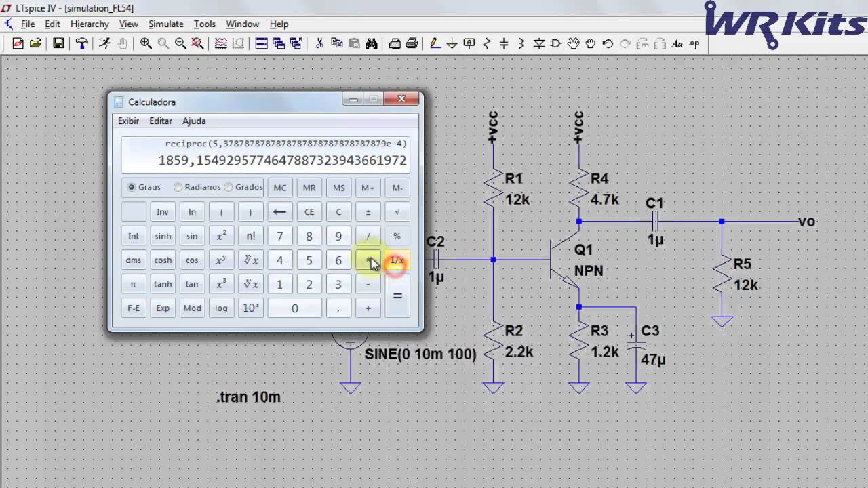Open a file with the folder icon
The width and height of the screenshot is (868, 488).
click(x=35, y=43)
